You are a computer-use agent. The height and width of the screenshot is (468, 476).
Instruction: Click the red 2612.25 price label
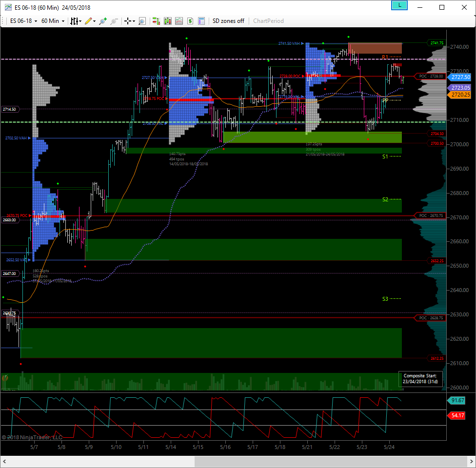coord(436,358)
